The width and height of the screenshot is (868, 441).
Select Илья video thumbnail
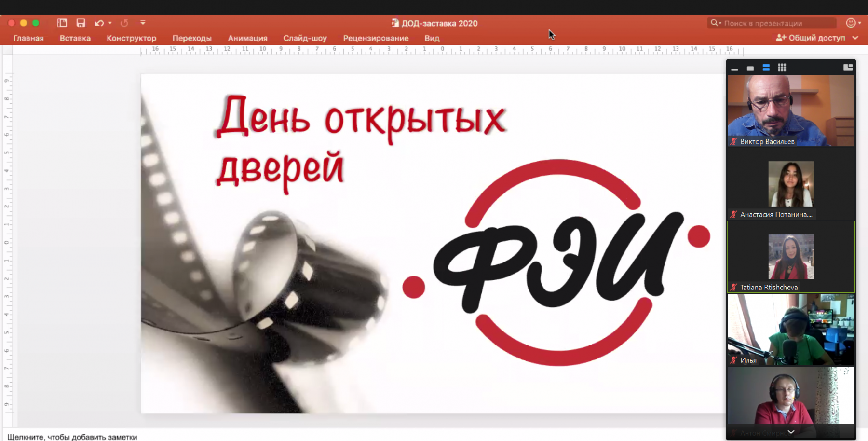click(x=791, y=330)
